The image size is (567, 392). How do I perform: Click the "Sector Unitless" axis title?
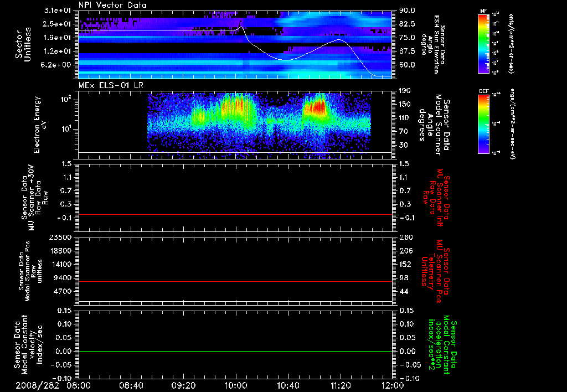tap(23, 44)
